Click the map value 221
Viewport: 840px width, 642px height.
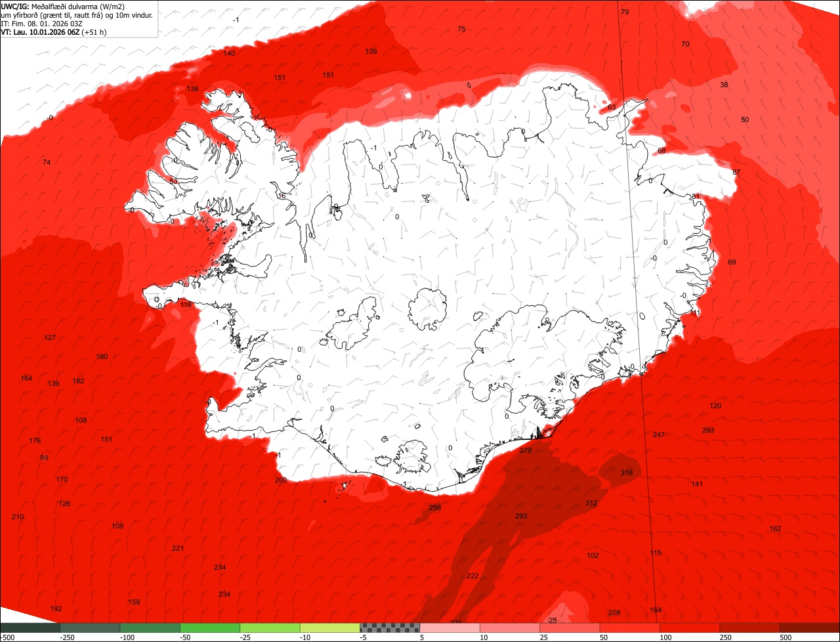click(x=178, y=549)
